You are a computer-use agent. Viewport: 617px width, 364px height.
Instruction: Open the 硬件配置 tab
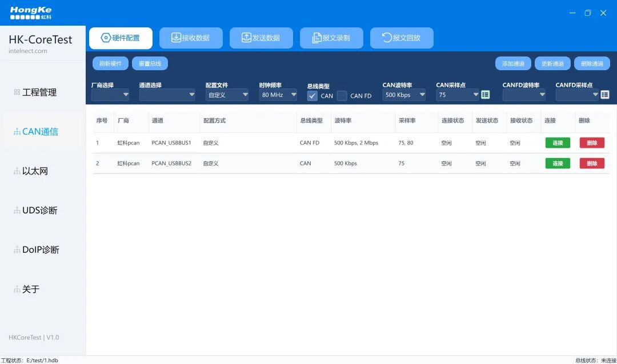(x=121, y=38)
